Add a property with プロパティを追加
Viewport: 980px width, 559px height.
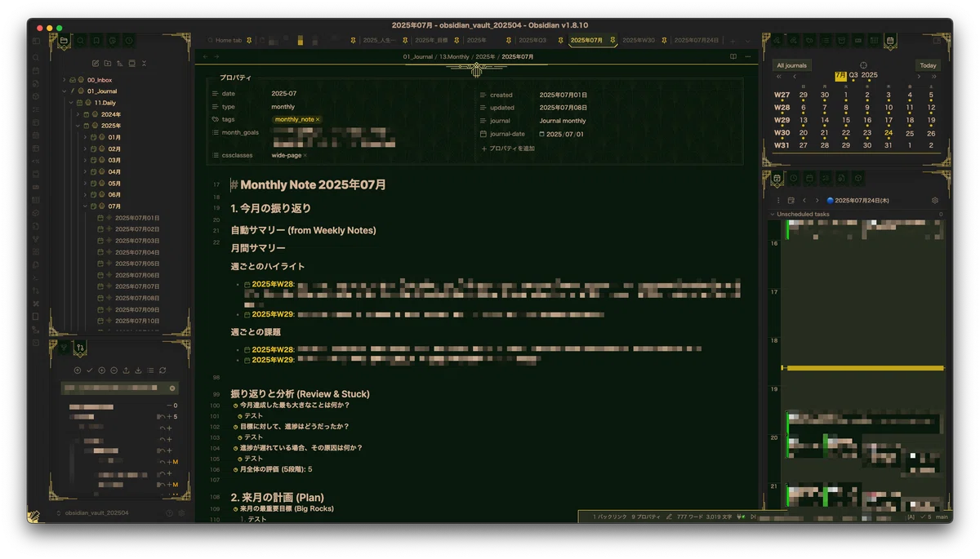point(509,149)
